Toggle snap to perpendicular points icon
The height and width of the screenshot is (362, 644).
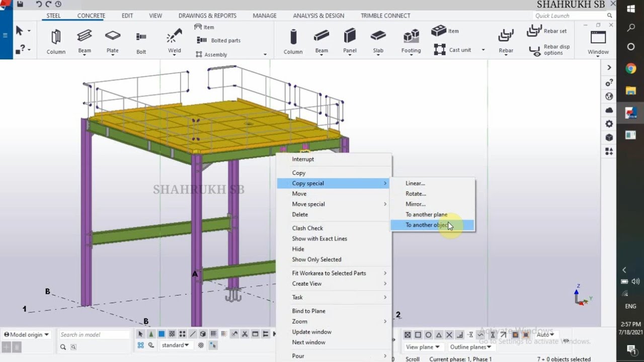460,335
